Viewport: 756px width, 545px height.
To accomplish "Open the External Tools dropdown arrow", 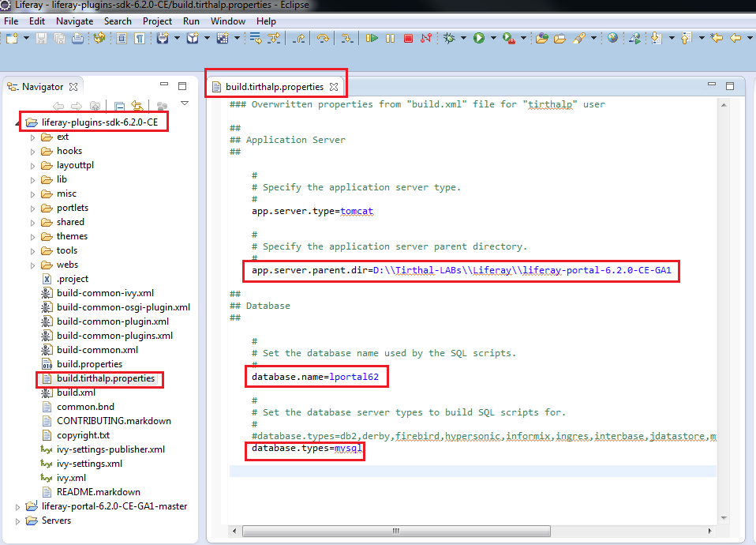I will (x=523, y=38).
